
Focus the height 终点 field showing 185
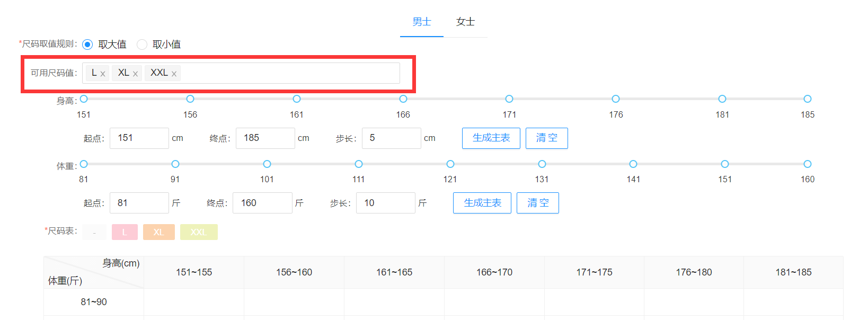click(265, 138)
